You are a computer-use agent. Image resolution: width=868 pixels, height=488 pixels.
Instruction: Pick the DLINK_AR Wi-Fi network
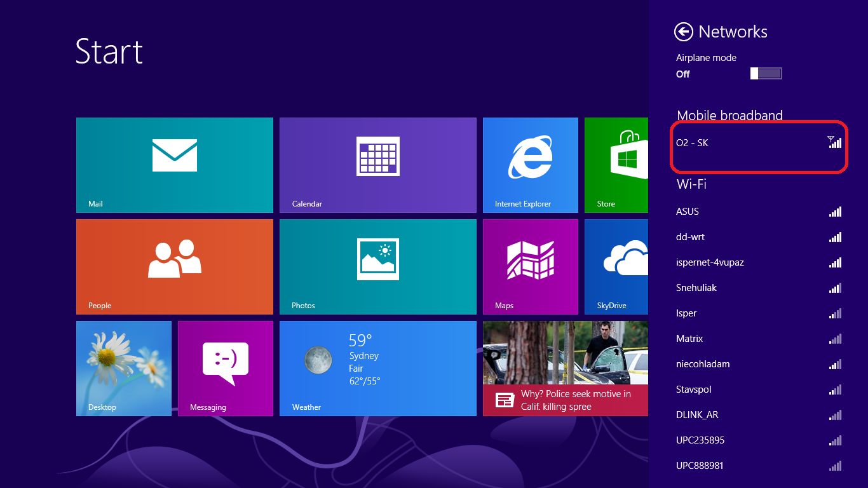pyautogui.click(x=759, y=415)
